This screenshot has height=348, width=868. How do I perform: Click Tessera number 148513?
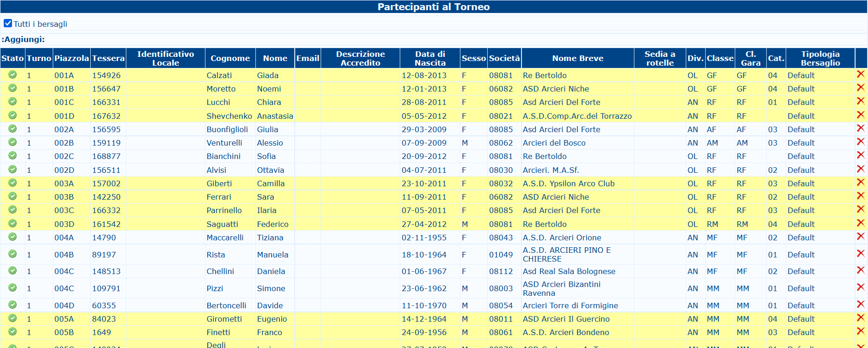coord(106,271)
